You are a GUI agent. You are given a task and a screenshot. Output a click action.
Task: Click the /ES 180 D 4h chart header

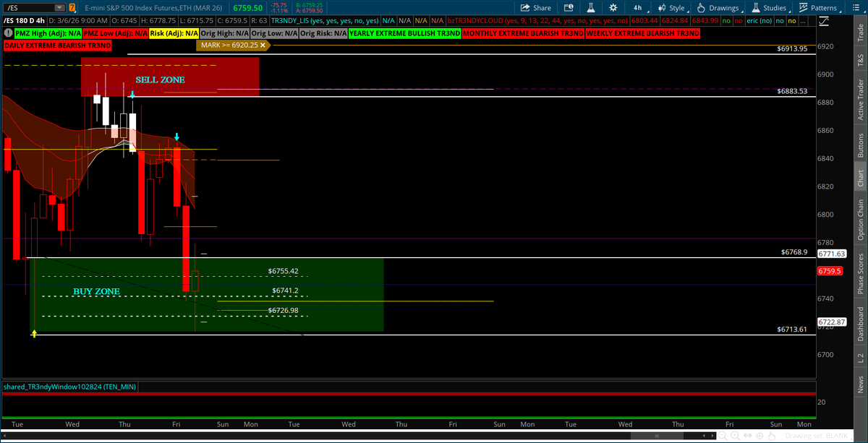click(24, 21)
